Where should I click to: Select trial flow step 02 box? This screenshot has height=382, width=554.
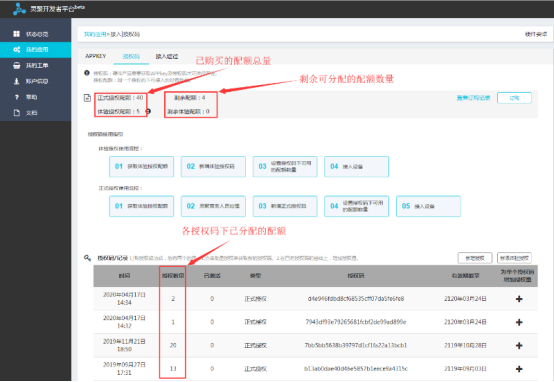(x=213, y=166)
